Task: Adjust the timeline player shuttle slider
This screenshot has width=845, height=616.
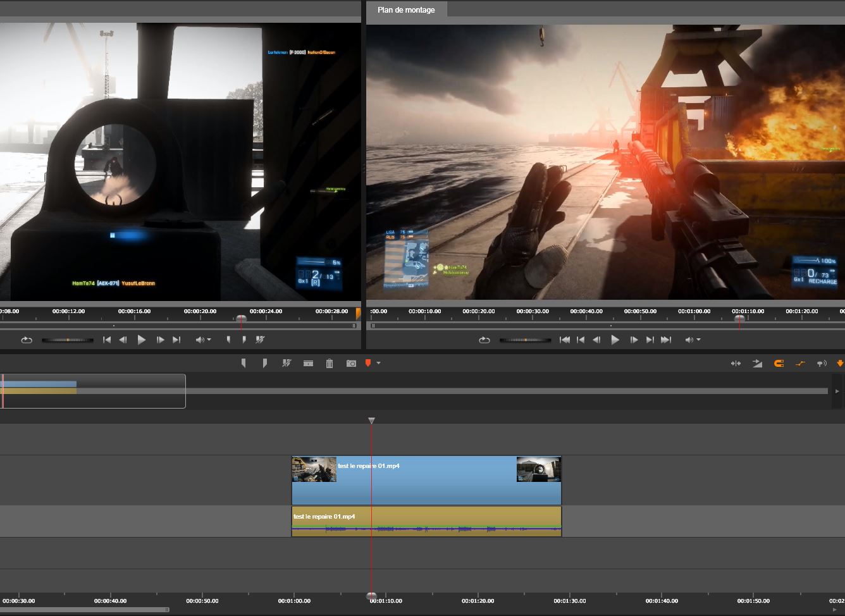Action: pos(526,340)
